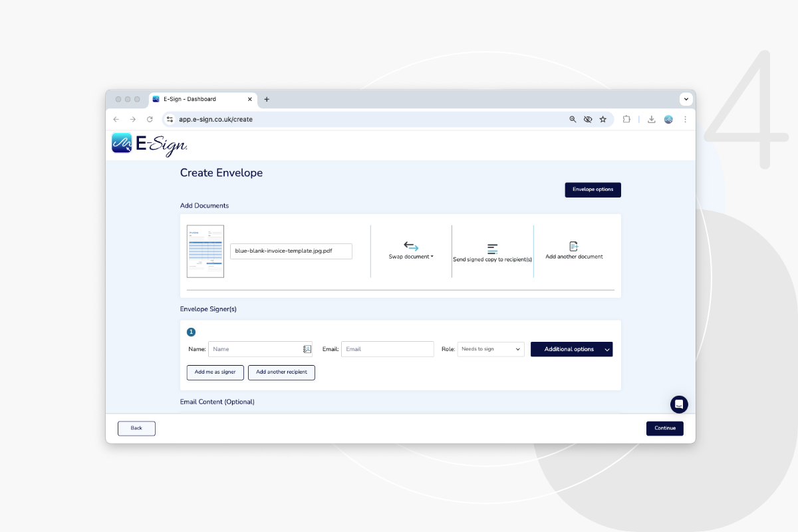The height and width of the screenshot is (532, 798).
Task: Click the Continue button
Action: click(x=665, y=428)
